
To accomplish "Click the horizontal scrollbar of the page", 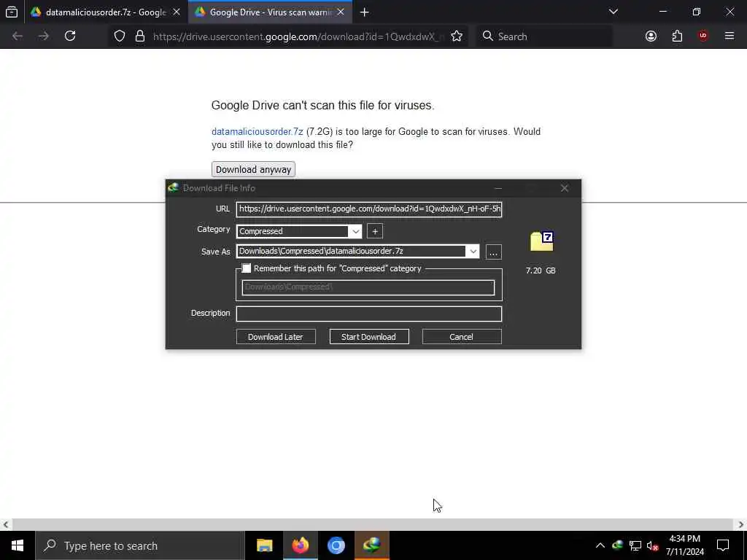I will [x=372, y=524].
